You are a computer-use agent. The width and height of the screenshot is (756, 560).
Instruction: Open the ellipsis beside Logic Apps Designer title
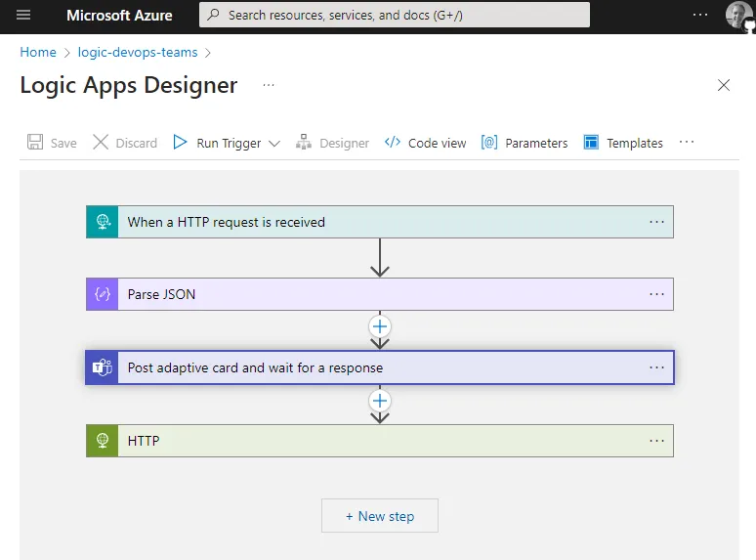(269, 85)
